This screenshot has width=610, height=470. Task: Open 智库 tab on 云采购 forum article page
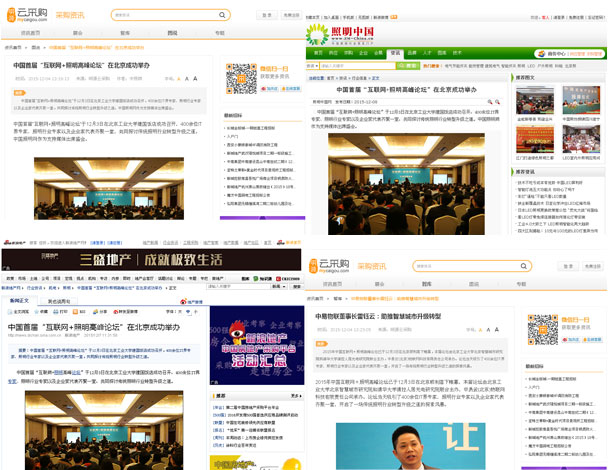(x=125, y=33)
